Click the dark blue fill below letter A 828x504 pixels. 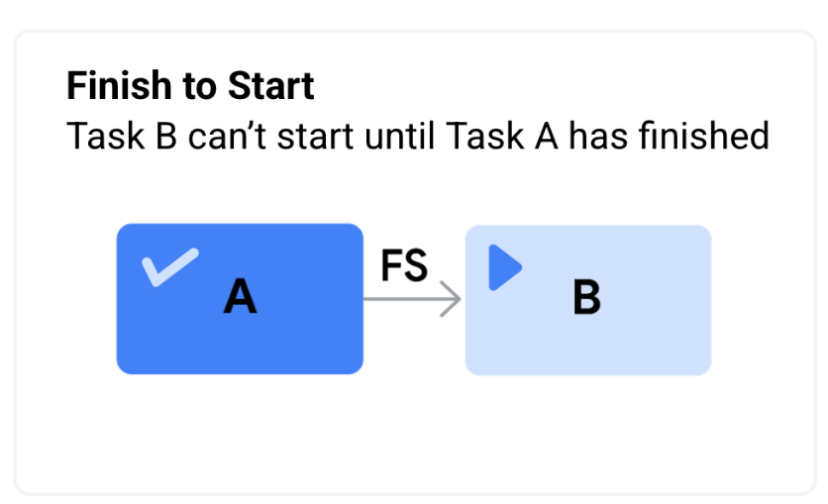pyautogui.click(x=240, y=347)
